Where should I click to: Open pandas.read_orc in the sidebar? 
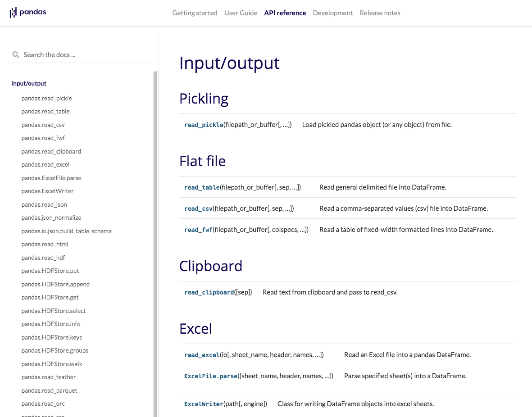click(43, 404)
